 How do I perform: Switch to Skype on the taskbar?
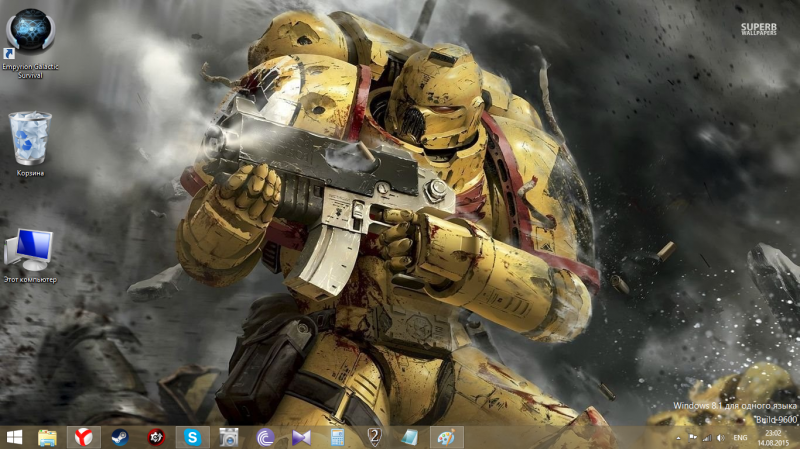click(x=193, y=437)
